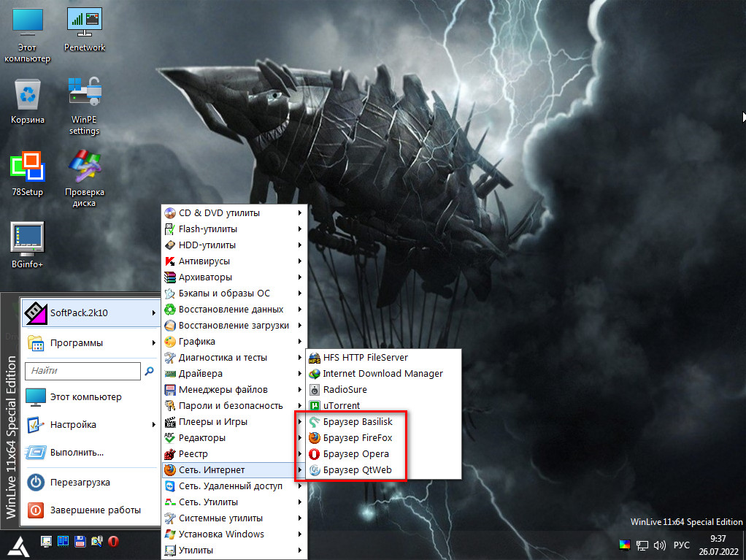
Task: Open the Penetwork desktop icon
Action: pos(84,29)
